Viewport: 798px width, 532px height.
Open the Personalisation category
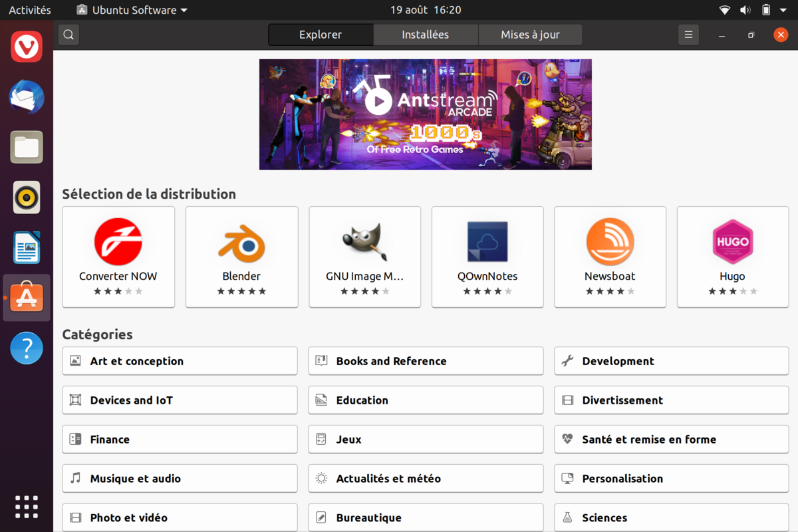coord(672,478)
